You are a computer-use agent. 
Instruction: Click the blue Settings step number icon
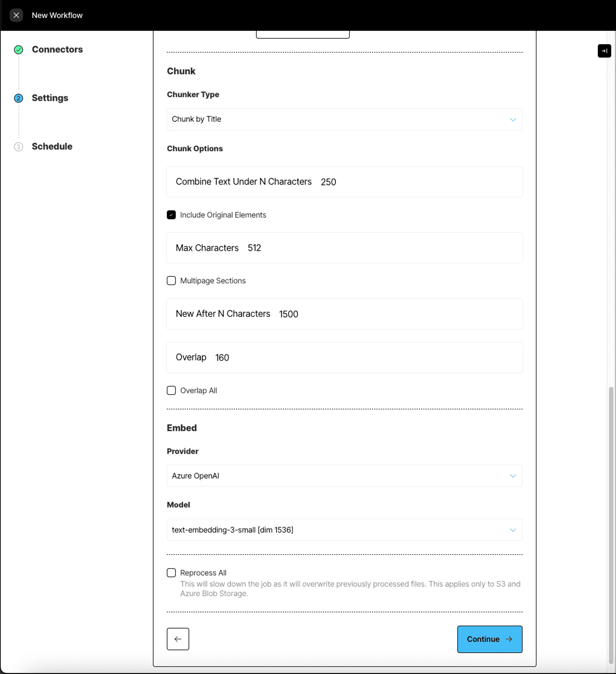[x=19, y=98]
